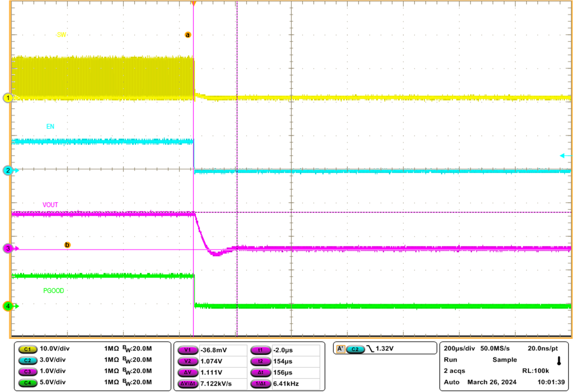Open the 200µs/div timebase selector
This screenshot has height=392, width=578.
[459, 348]
